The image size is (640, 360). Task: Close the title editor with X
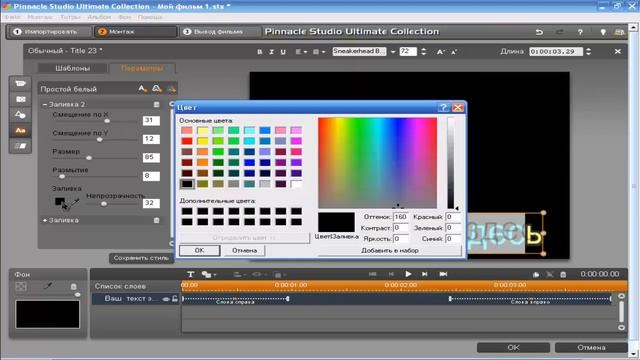(x=618, y=51)
